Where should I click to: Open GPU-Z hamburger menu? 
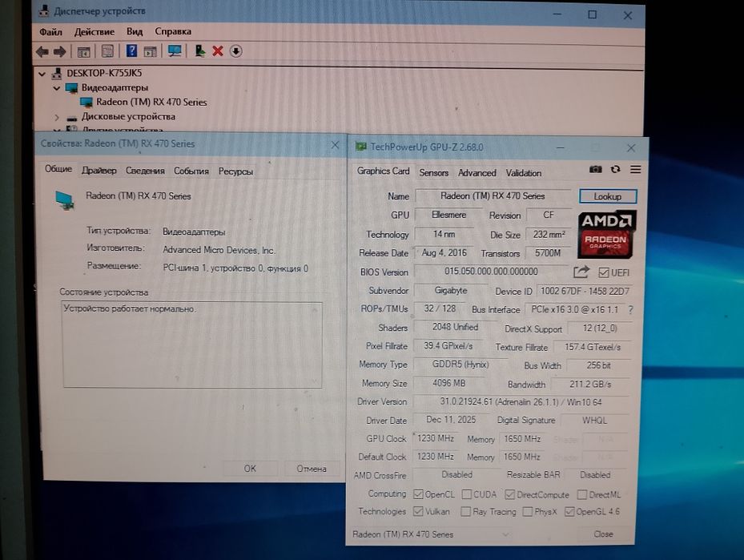click(636, 169)
